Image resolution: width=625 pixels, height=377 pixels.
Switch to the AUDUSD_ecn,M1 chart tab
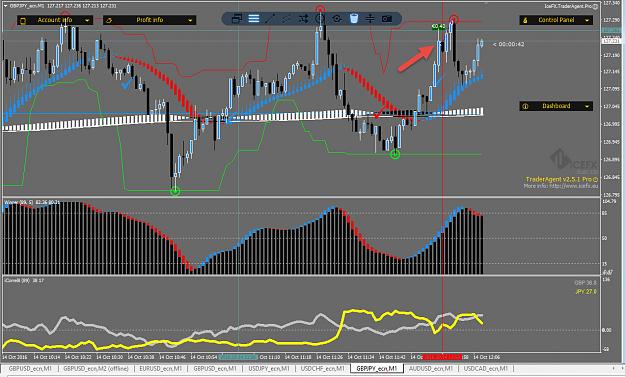tap(431, 369)
